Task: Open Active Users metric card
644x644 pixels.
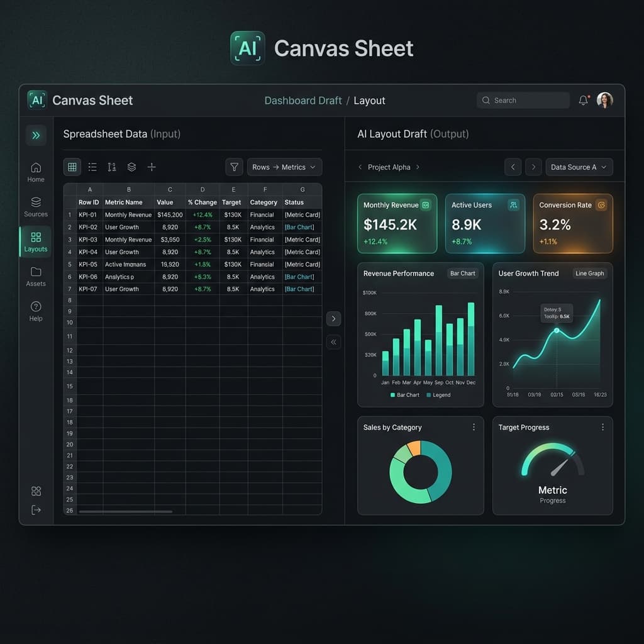Action: (485, 223)
